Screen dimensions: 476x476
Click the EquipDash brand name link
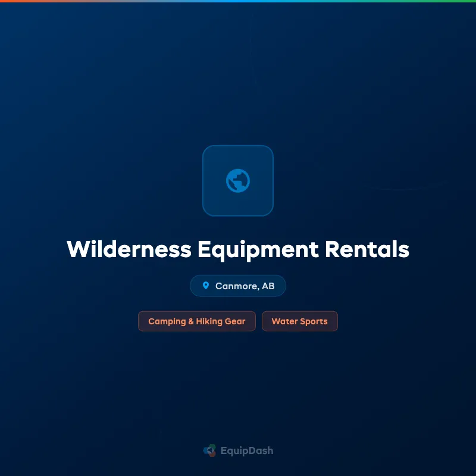click(x=246, y=450)
